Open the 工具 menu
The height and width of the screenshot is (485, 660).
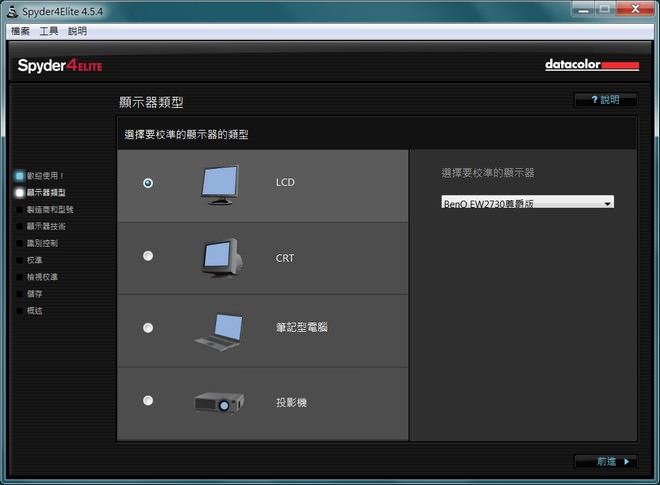tap(49, 31)
